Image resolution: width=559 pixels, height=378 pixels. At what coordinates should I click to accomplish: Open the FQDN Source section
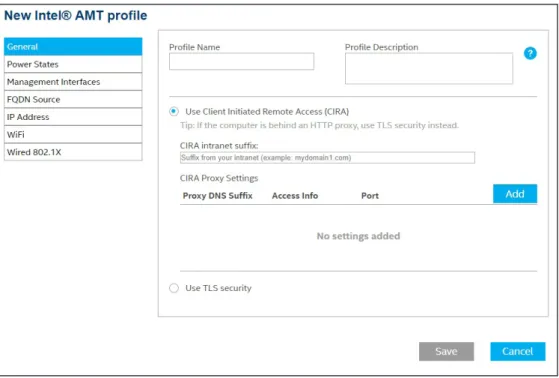pyautogui.click(x=73, y=99)
